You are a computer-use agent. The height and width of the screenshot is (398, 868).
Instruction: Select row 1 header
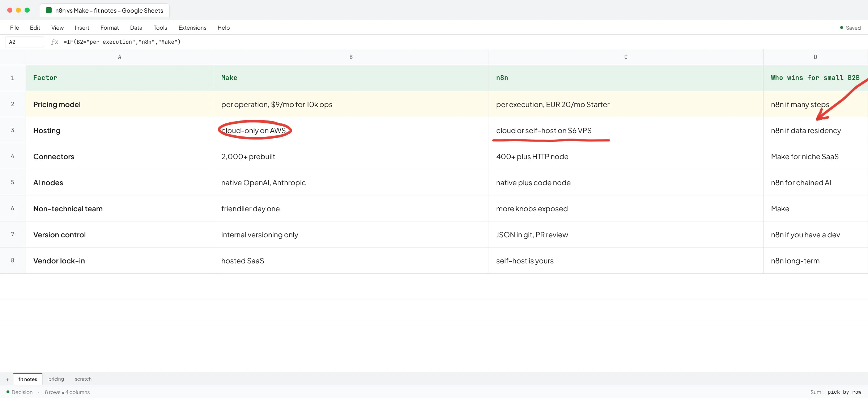click(13, 78)
